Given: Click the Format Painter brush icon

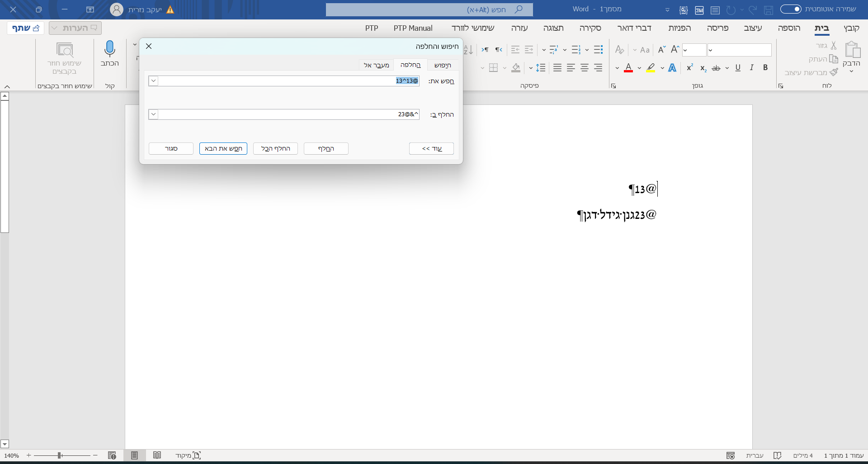Looking at the screenshot, I should click(834, 72).
